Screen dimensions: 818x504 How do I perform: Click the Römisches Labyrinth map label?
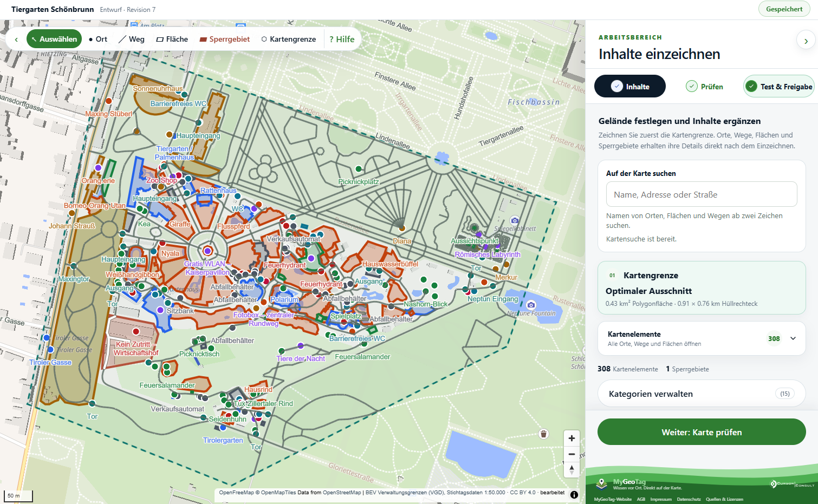488,254
